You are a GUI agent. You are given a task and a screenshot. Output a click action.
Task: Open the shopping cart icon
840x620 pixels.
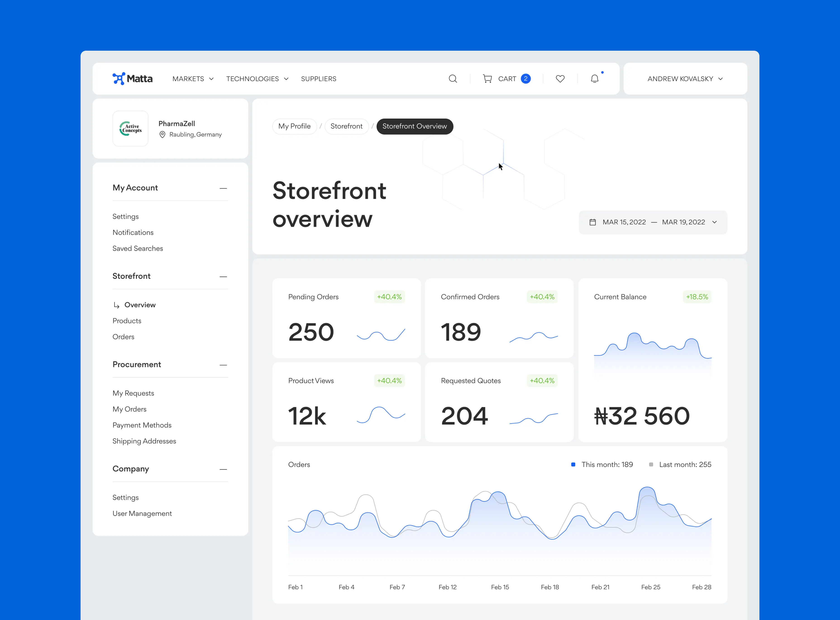pyautogui.click(x=487, y=79)
